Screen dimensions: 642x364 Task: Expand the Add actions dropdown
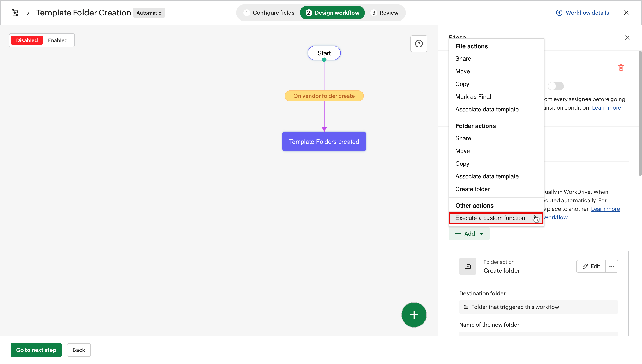469,233
